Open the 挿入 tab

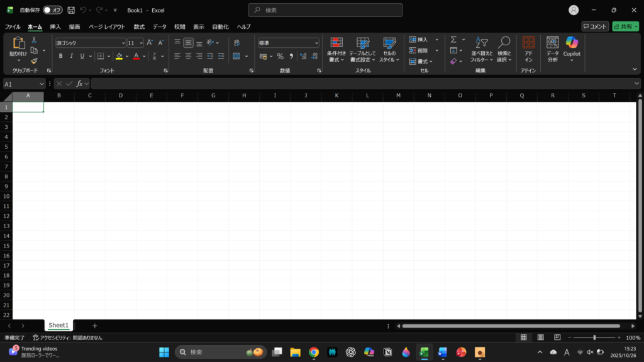click(55, 27)
